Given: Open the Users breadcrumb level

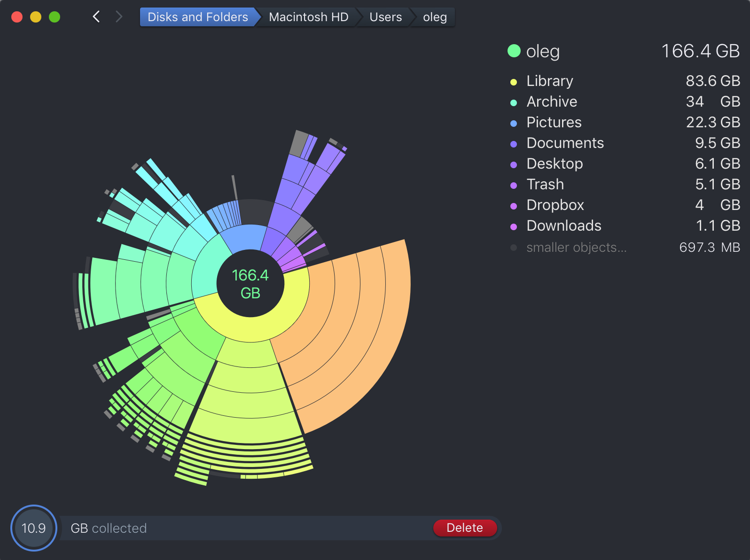Looking at the screenshot, I should pyautogui.click(x=385, y=17).
